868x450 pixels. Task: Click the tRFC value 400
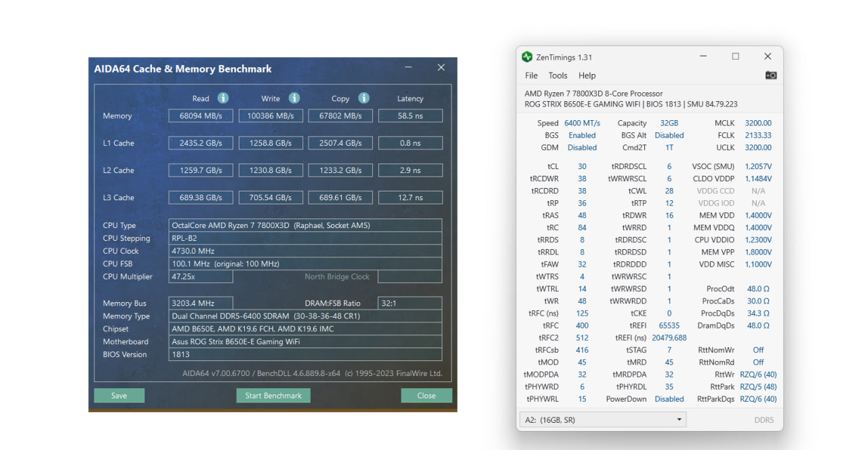tap(582, 326)
